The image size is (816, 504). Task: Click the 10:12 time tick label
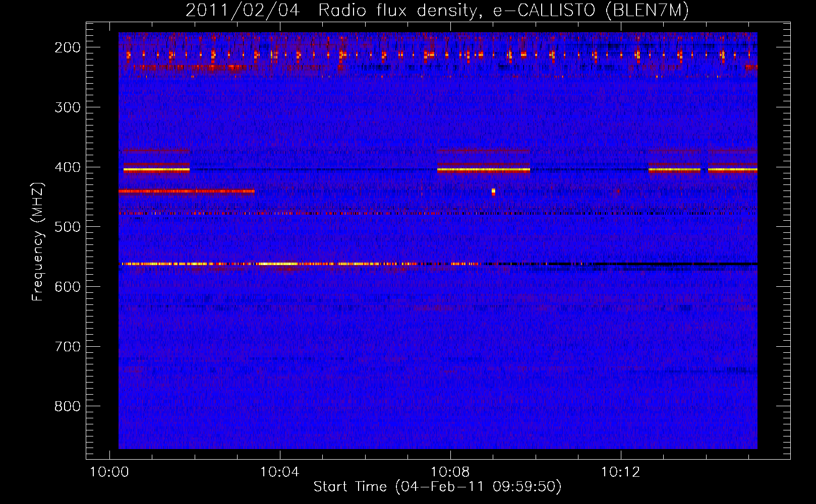[620, 472]
